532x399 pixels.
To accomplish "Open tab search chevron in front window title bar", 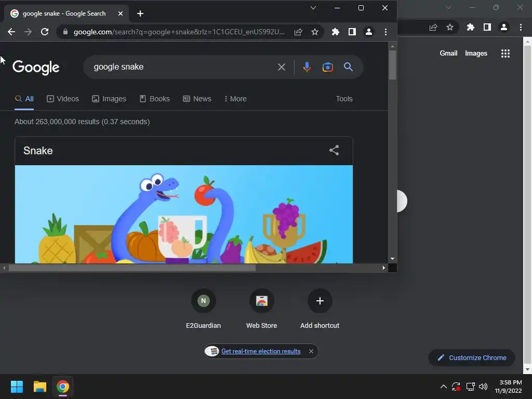I will (x=313, y=8).
